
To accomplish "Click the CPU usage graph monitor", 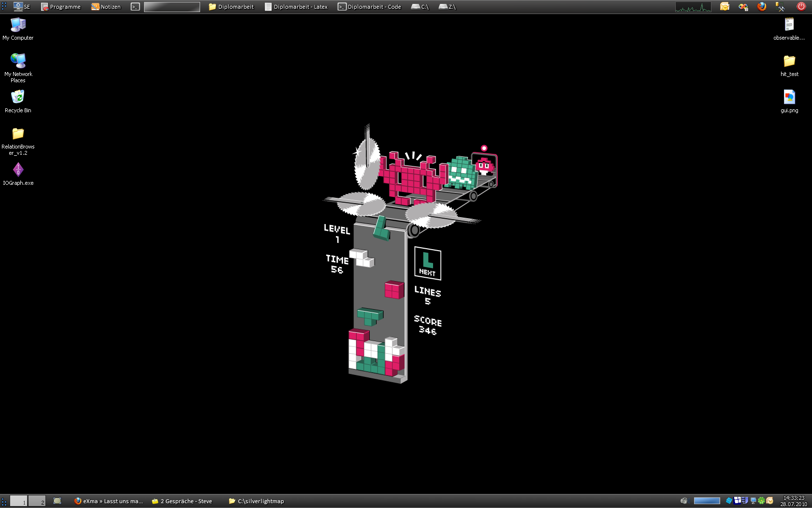I will 693,7.
